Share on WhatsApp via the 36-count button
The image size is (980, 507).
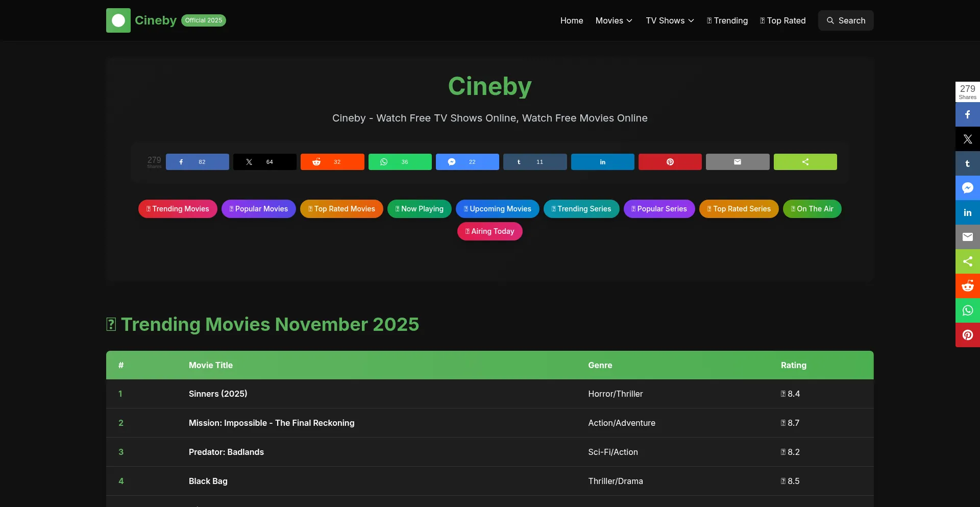point(400,162)
